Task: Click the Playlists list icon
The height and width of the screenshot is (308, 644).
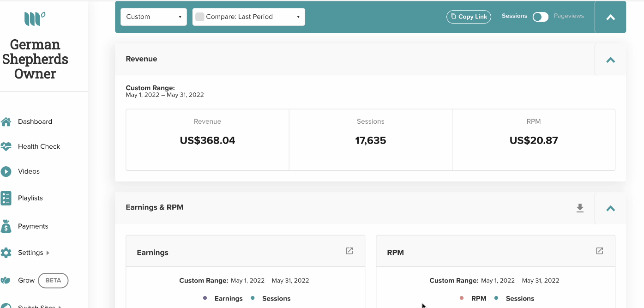Action: click(6, 198)
